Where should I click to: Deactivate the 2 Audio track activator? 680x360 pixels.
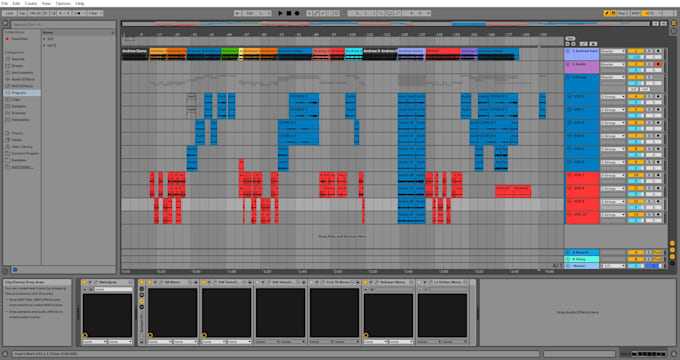(x=636, y=64)
